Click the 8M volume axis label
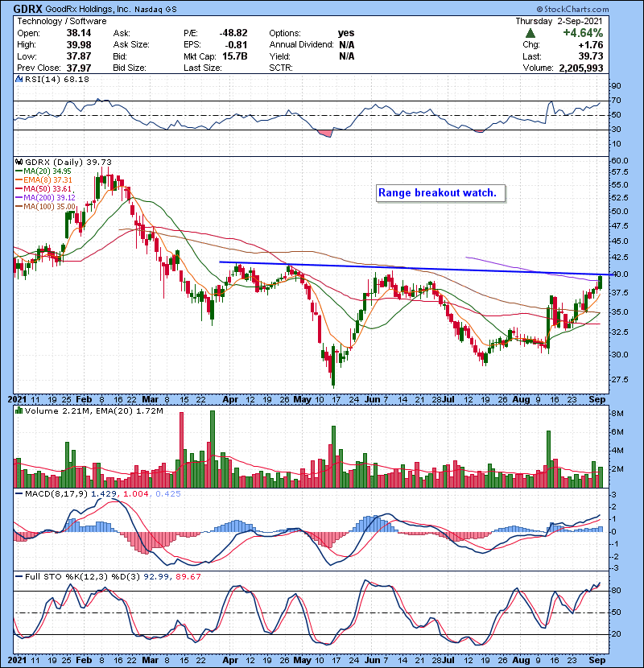The image size is (644, 668). [x=617, y=413]
